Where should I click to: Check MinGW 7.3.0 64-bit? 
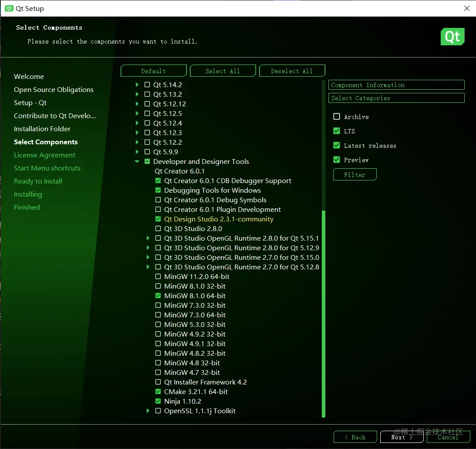click(x=158, y=315)
